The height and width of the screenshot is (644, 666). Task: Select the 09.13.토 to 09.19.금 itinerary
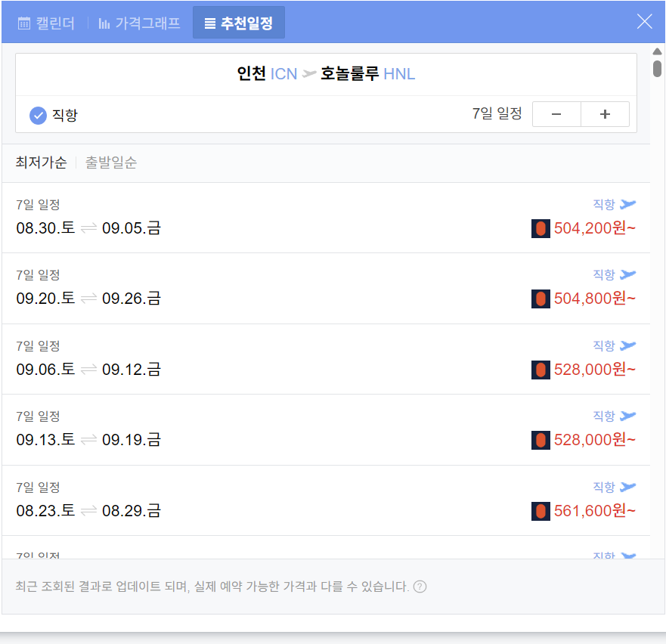point(326,430)
